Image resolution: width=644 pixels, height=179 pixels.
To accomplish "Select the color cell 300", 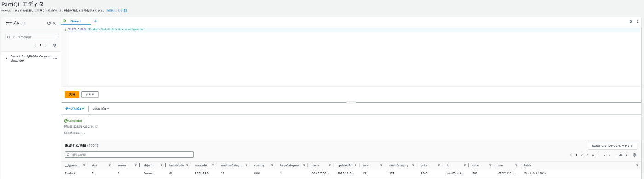I will click(475, 173).
